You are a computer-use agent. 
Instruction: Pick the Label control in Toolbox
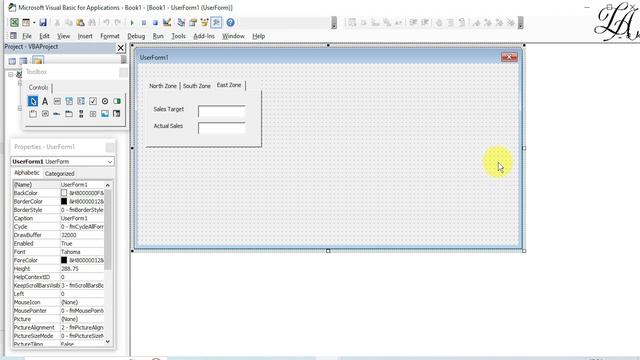point(45,101)
